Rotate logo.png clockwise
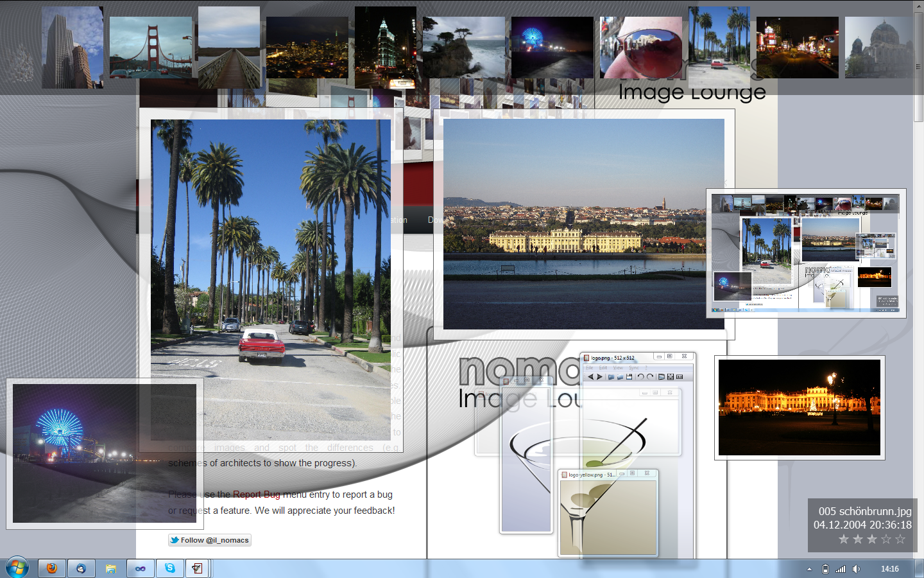Viewport: 924px width, 578px height. (650, 376)
